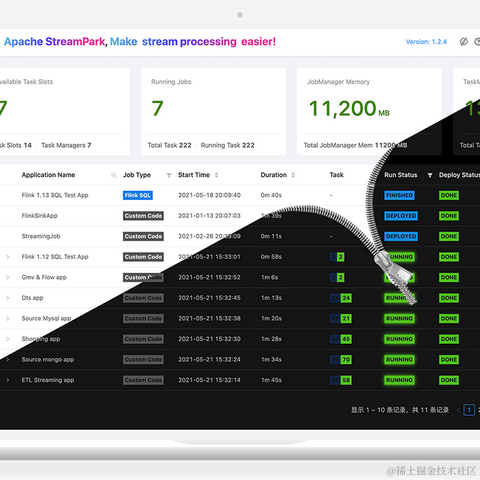
Task: Click the duration value 0m 40s
Action: (x=271, y=195)
